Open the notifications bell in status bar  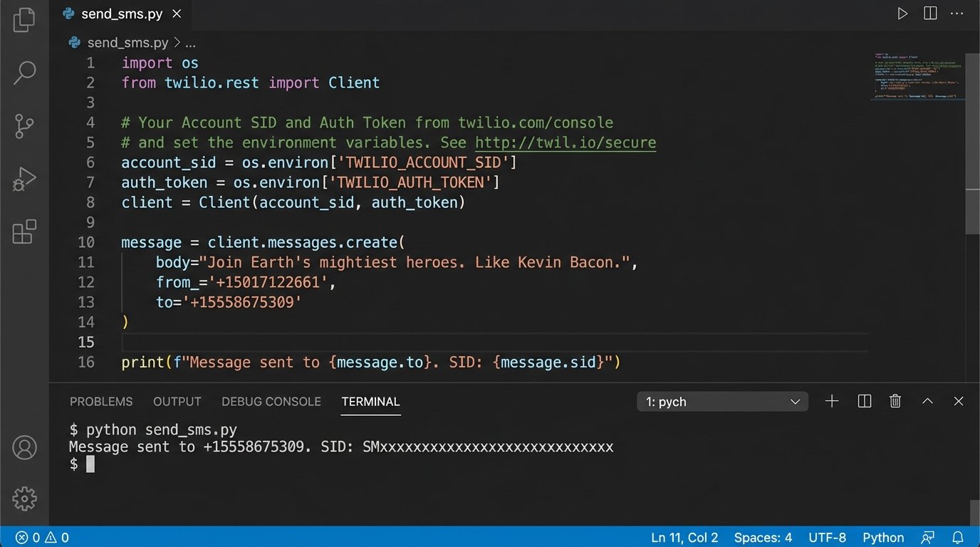[x=958, y=538]
